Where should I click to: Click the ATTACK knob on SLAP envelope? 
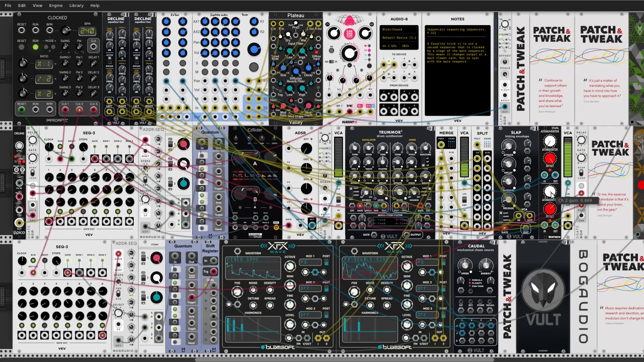[x=508, y=146]
